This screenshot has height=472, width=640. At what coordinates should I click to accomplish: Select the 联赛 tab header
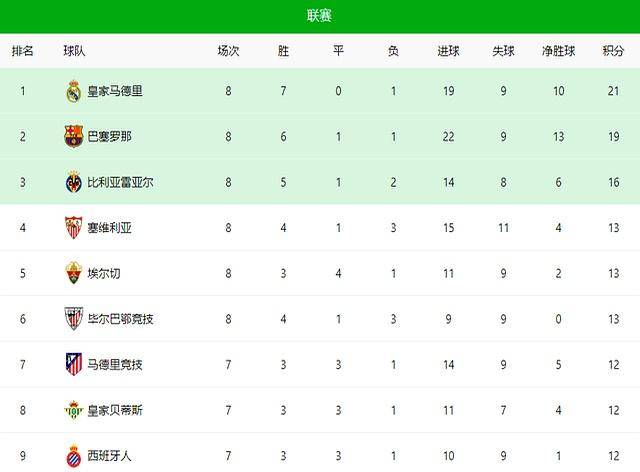(320, 15)
